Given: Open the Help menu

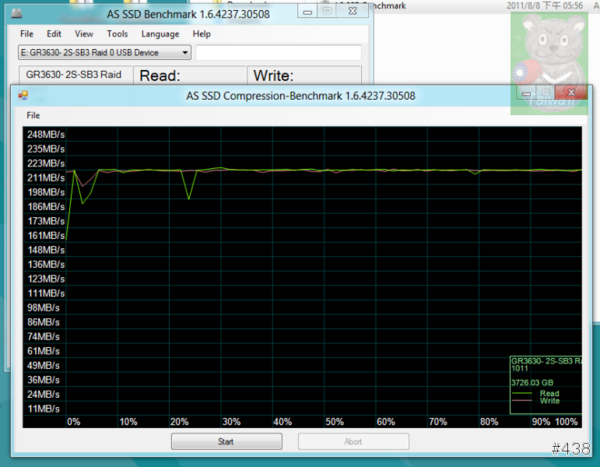Looking at the screenshot, I should coord(202,33).
